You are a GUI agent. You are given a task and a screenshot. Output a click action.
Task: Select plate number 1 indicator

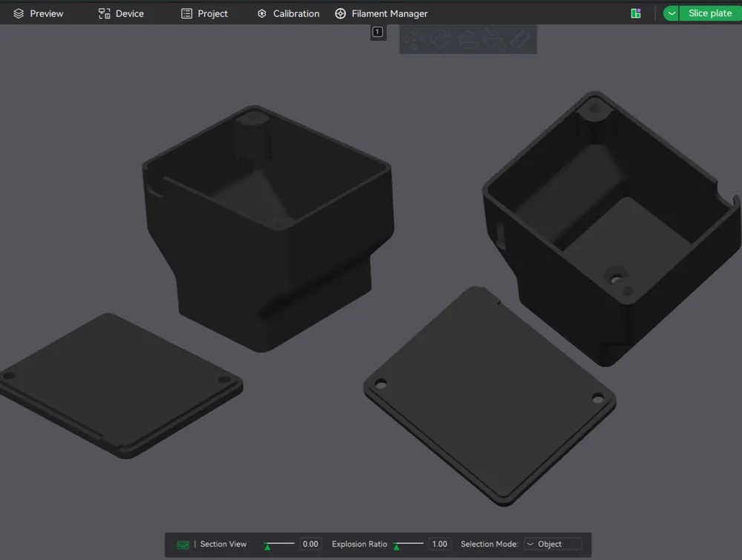378,32
